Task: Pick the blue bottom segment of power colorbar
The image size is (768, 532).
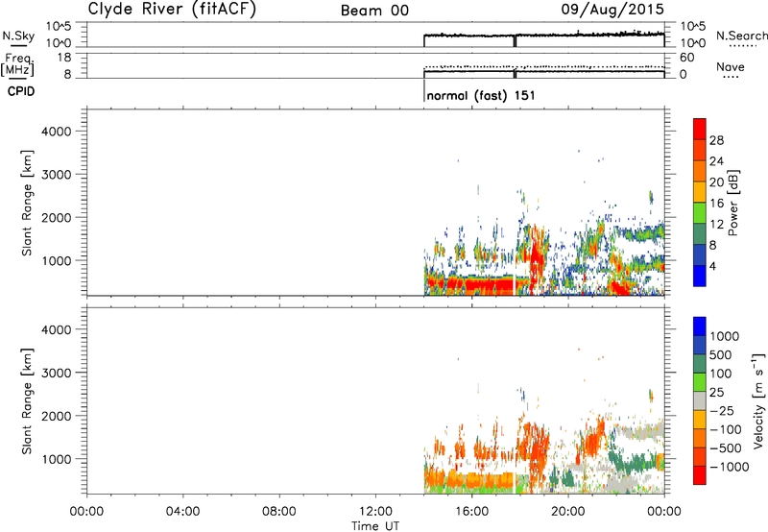Action: point(700,277)
